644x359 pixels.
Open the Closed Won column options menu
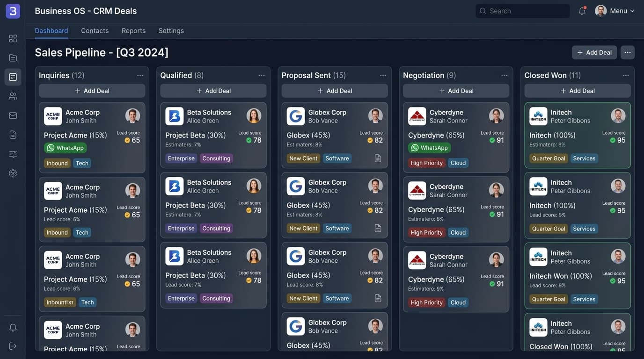[x=626, y=75]
